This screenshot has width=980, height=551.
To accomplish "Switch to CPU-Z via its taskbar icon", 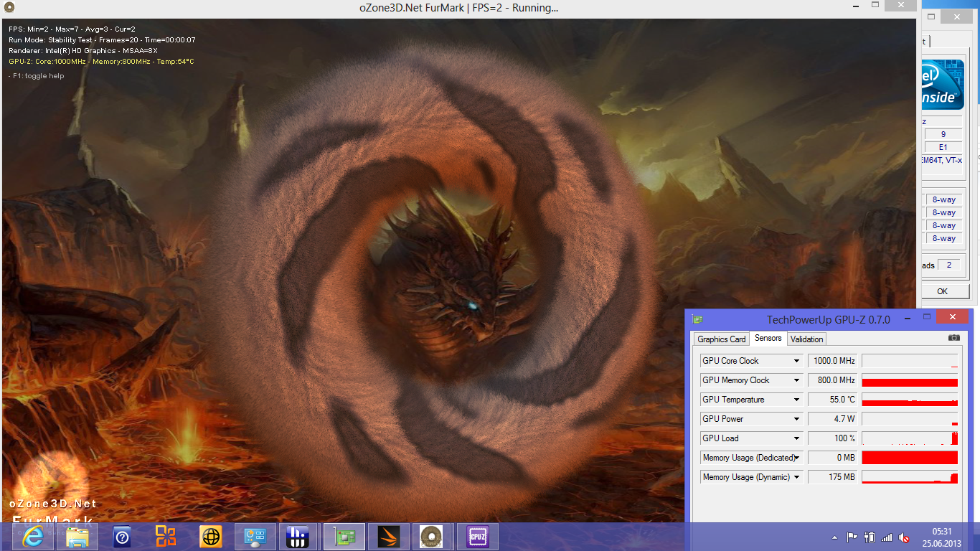I will 477,536.
